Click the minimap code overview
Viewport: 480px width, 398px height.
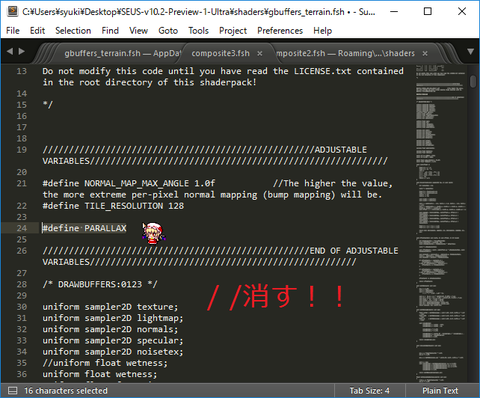[441, 223]
